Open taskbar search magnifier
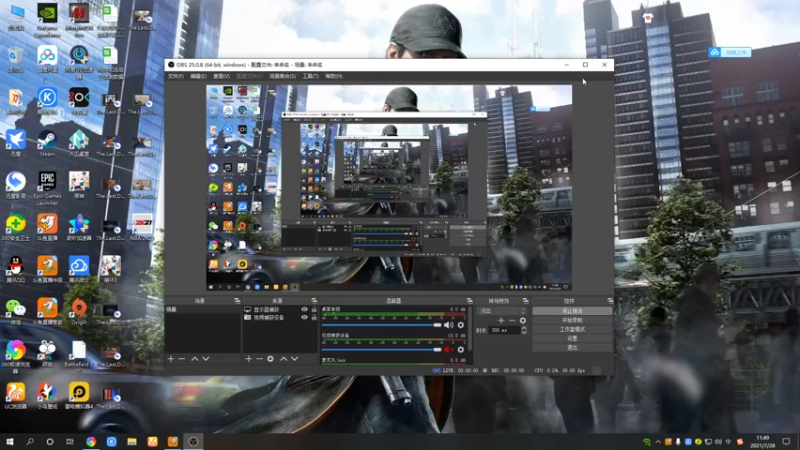Viewport: 800px width, 450px height. pos(30,441)
